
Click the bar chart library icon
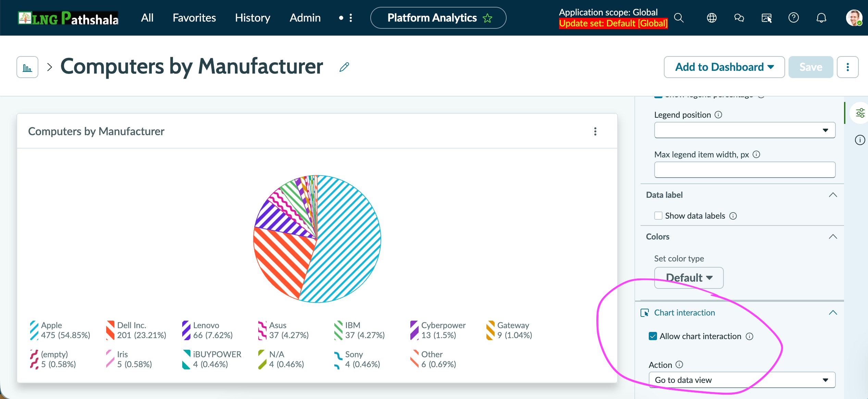[x=27, y=67]
